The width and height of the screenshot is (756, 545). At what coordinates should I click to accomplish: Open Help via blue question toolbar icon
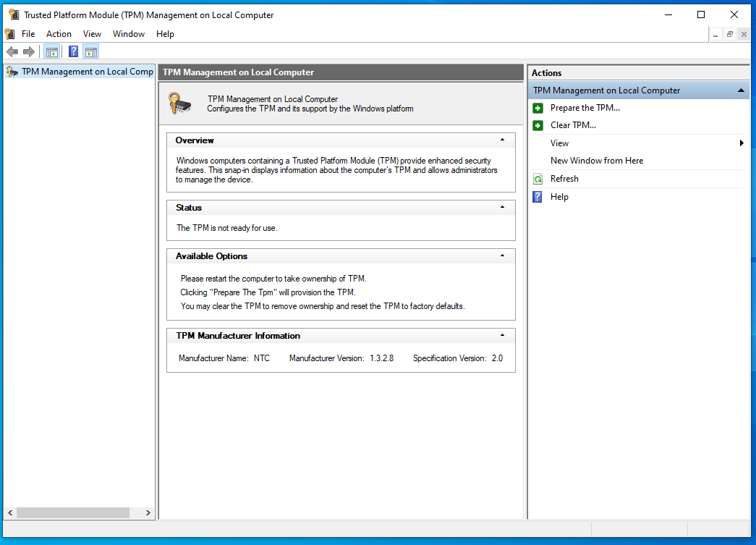[73, 51]
